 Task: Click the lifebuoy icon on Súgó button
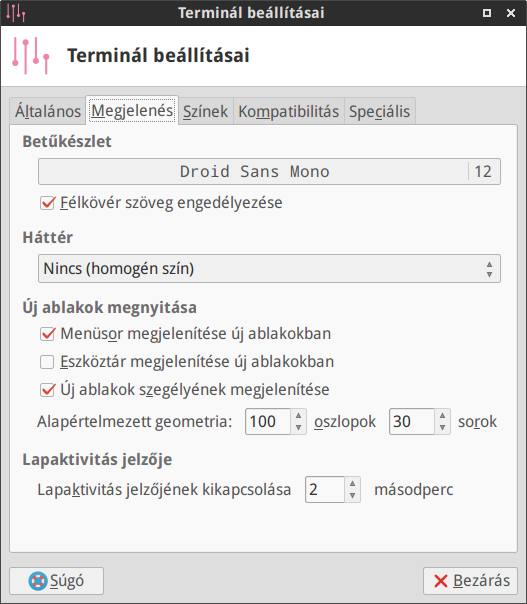(38, 581)
